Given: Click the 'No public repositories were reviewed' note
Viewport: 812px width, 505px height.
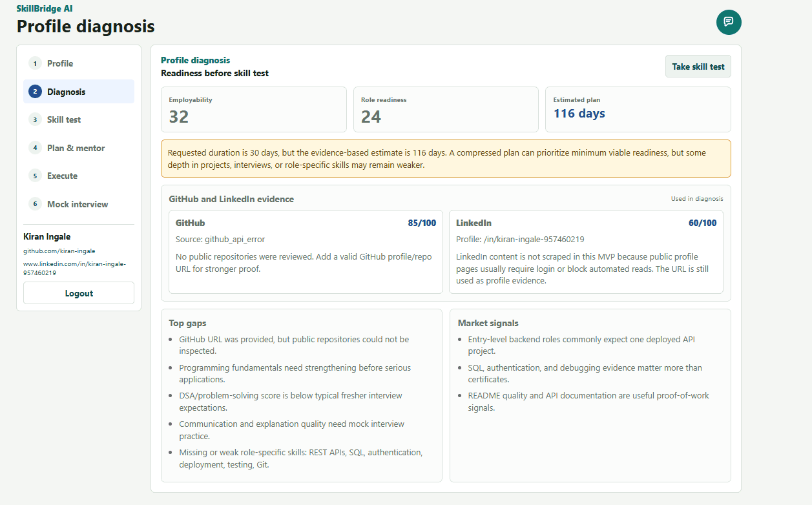Looking at the screenshot, I should (303, 263).
